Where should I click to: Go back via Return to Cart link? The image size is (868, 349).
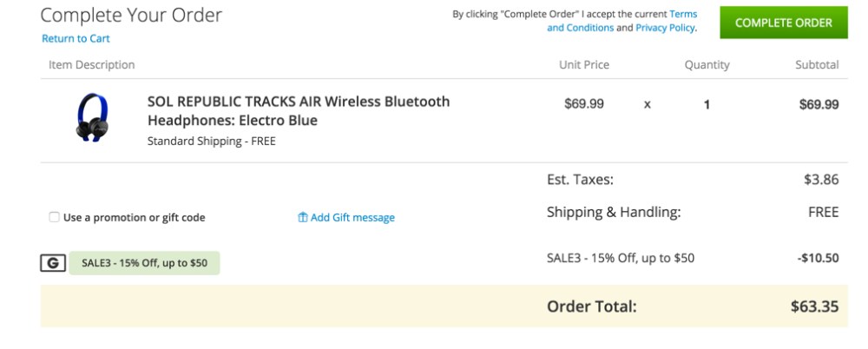pos(76,39)
